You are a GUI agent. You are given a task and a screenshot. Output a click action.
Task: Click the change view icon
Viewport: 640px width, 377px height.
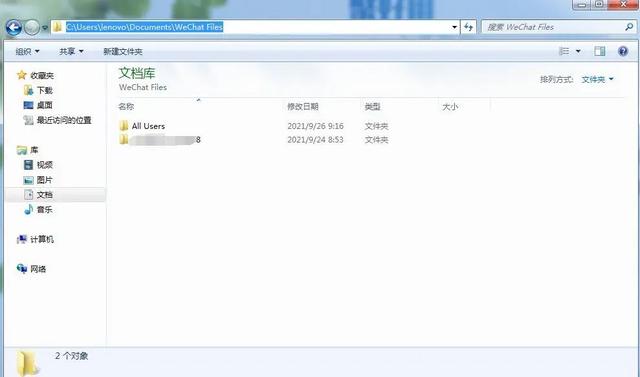click(x=564, y=51)
